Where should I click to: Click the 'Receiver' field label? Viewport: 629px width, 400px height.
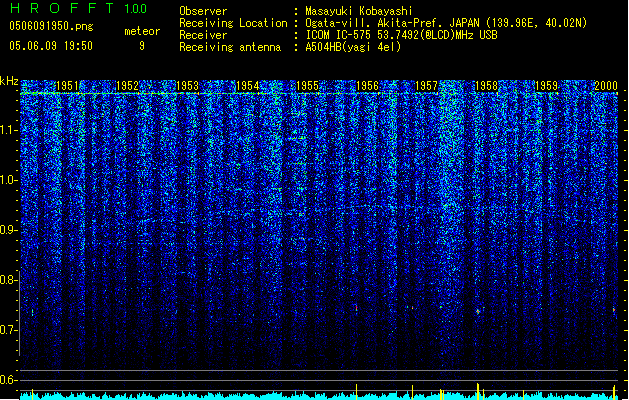tap(203, 35)
